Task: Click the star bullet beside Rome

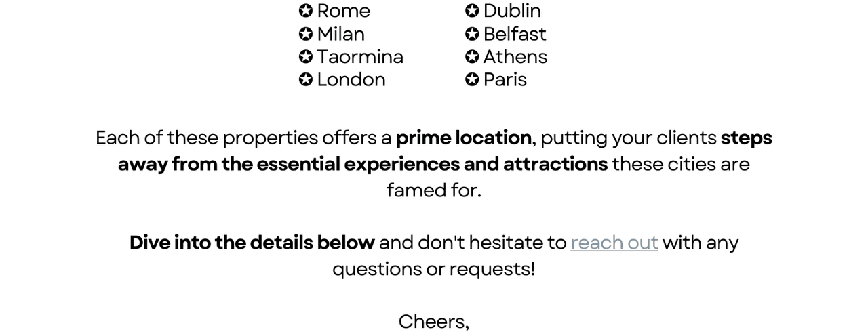Action: [306, 11]
